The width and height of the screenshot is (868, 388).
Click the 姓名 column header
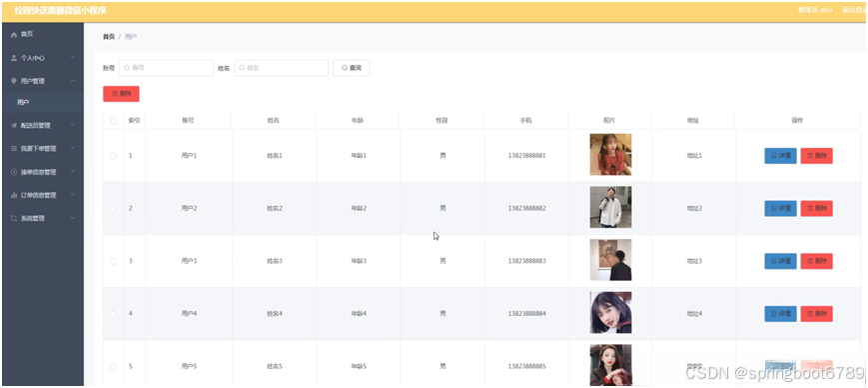tap(274, 120)
